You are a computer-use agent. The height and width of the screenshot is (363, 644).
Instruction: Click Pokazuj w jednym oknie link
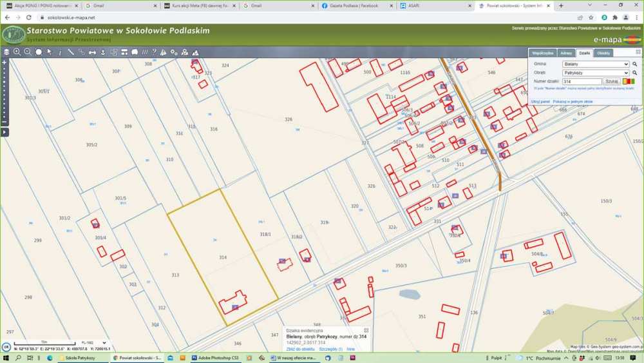[573, 101]
